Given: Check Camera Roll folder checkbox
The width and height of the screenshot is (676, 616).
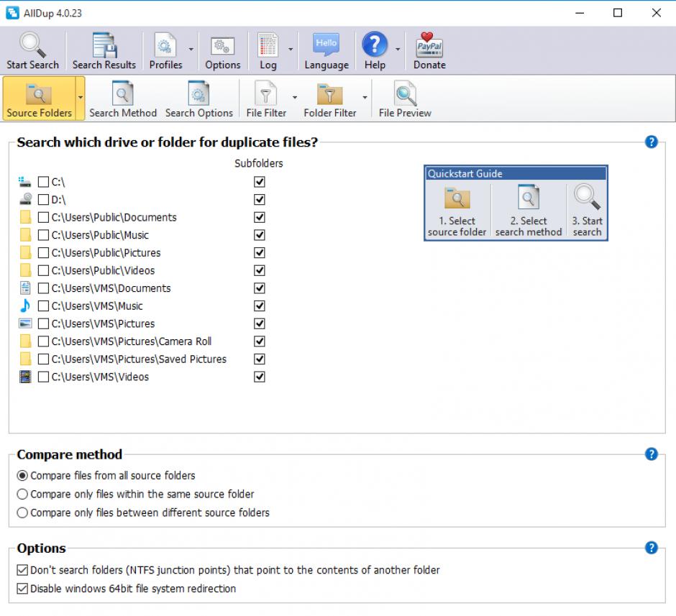Looking at the screenshot, I should point(43,341).
